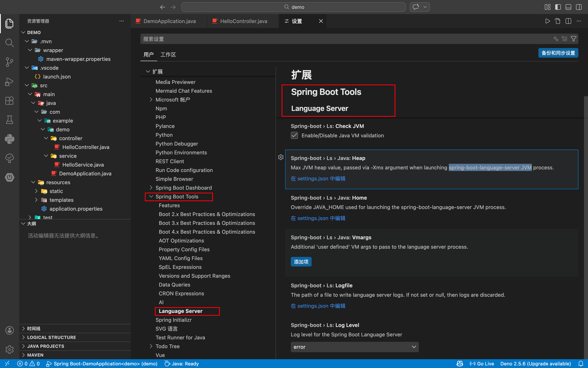Viewport: 588px width, 368px height.
Task: Open notifications bell in status bar
Action: click(x=581, y=364)
